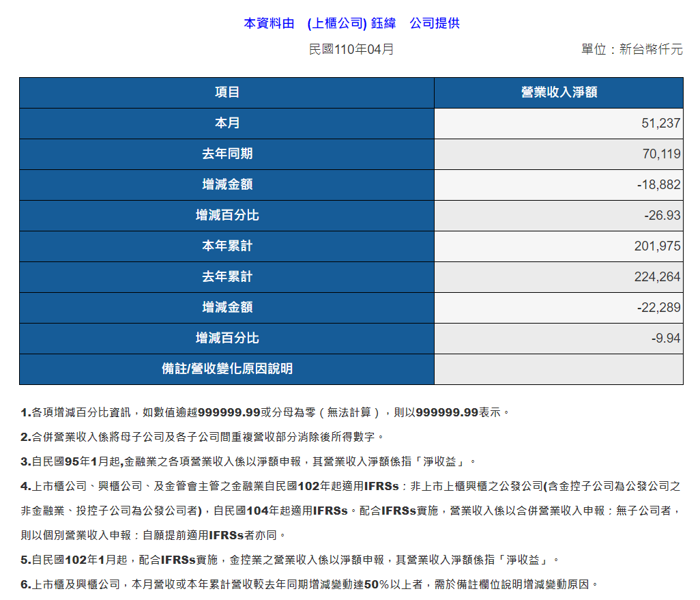
Task: Select the 營業收入淨額 column header
Action: 559,92
